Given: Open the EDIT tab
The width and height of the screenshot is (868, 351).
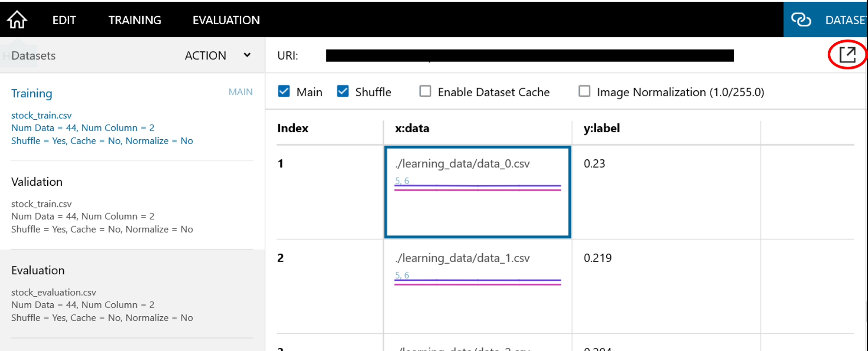Looking at the screenshot, I should 64,20.
